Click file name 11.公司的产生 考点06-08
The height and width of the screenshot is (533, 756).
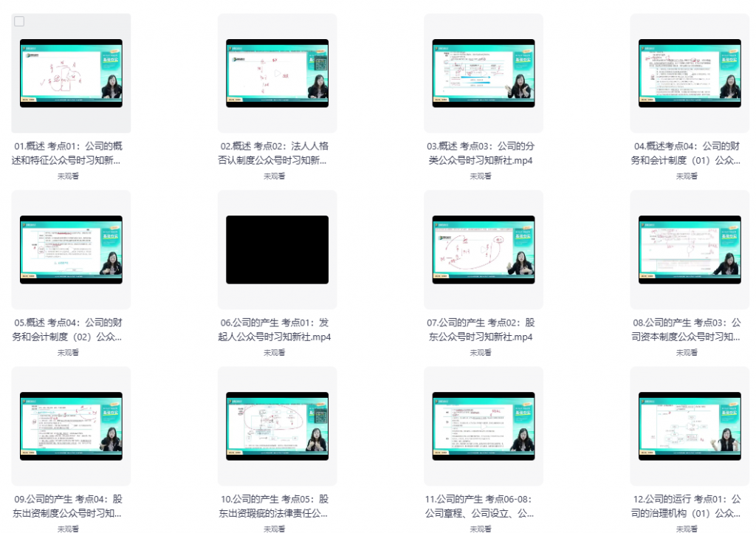point(484,506)
